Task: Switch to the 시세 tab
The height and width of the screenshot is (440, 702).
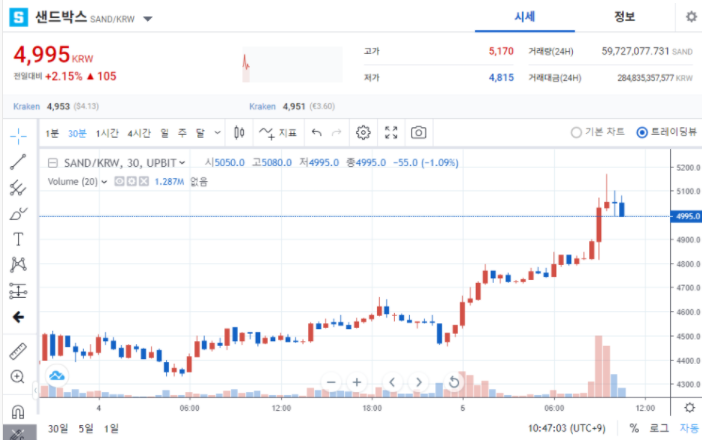Action: [x=525, y=17]
